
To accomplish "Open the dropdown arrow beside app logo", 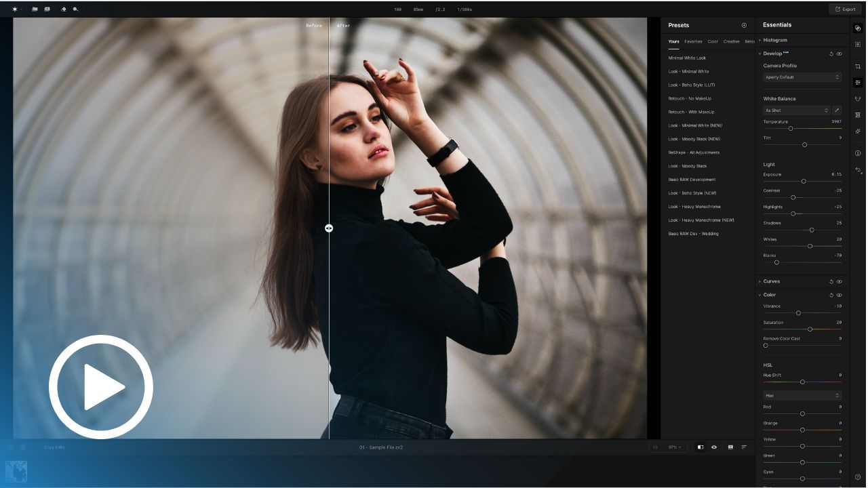I will [22, 9].
